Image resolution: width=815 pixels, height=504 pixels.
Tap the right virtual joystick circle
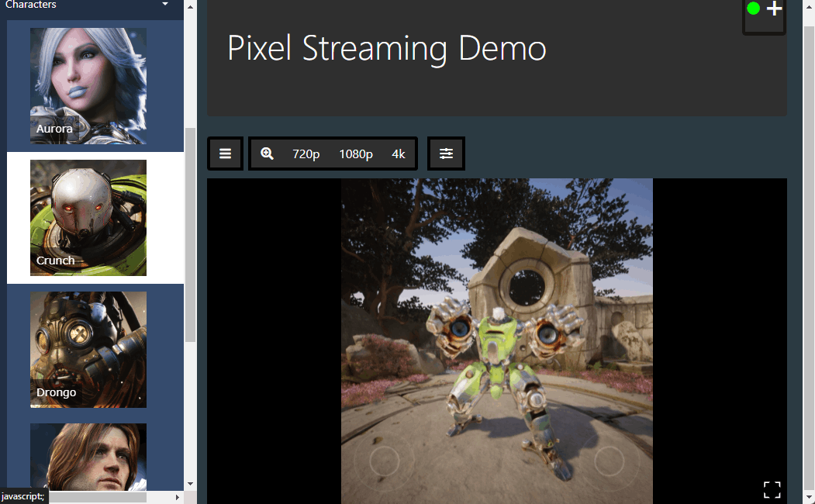click(x=609, y=461)
